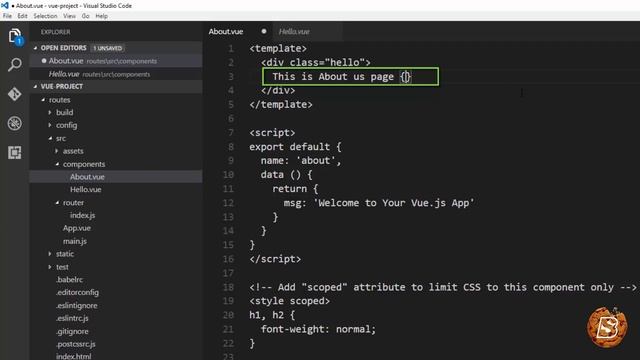Click the 'data () {' code line
The width and height of the screenshot is (640, 360).
tap(287, 175)
